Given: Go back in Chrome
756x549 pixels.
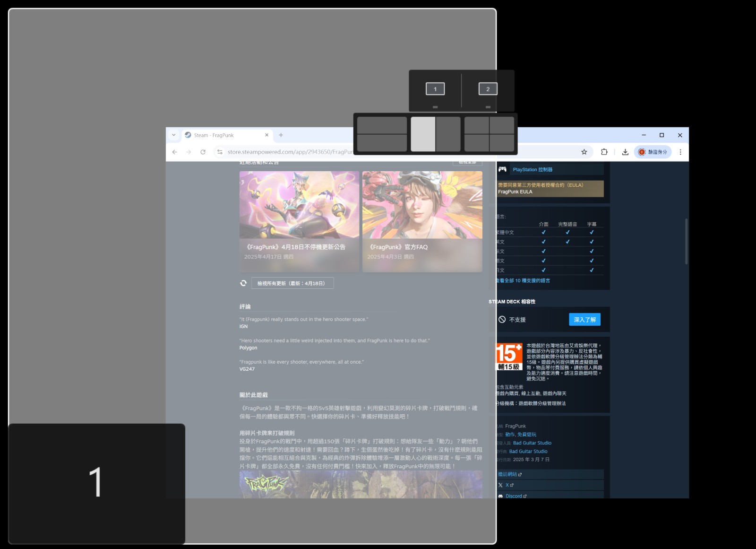Looking at the screenshot, I should [175, 152].
